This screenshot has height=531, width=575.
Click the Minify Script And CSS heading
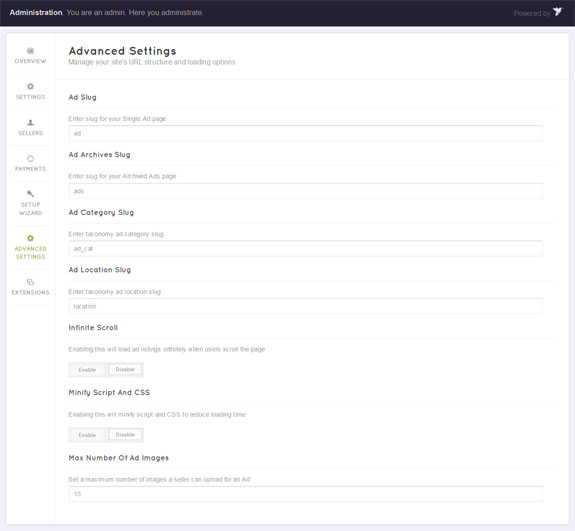[109, 392]
